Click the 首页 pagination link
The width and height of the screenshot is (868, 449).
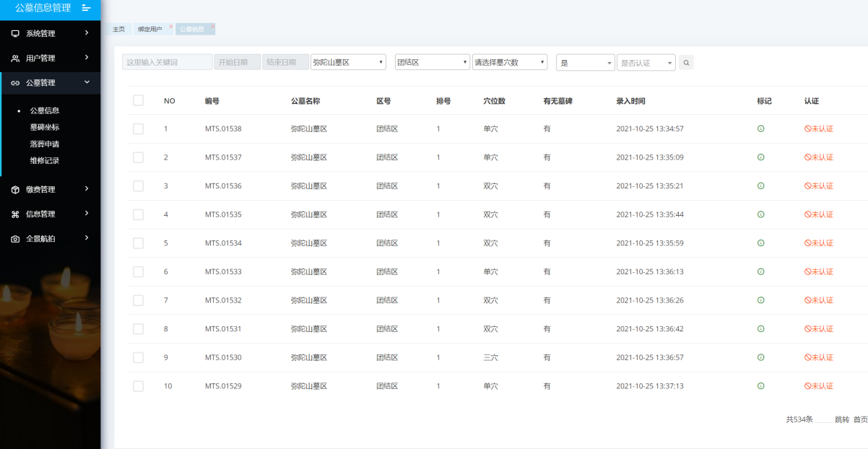(x=860, y=419)
